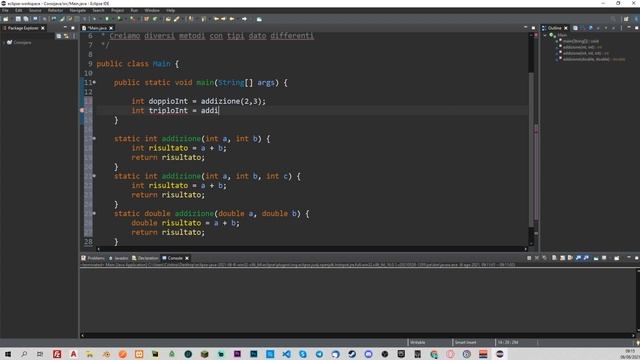Click the Console Terminate icon

(x=529, y=258)
